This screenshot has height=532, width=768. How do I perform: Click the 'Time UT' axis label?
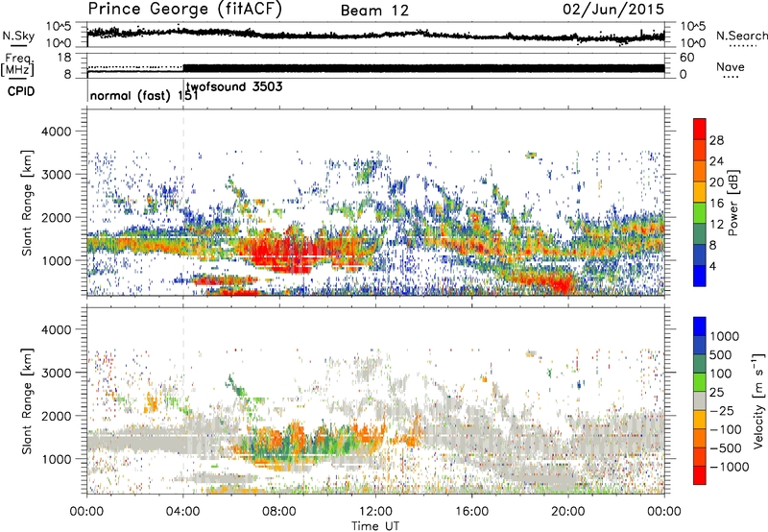(375, 526)
